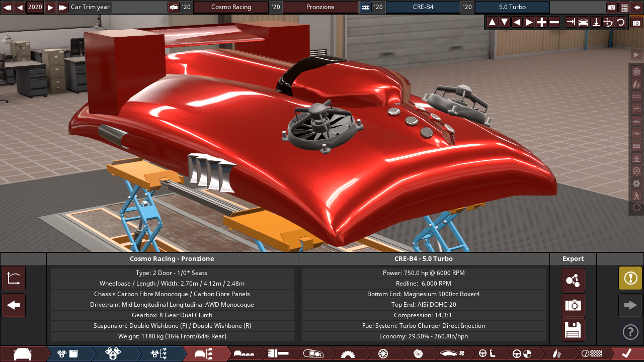
Task: Click the camera export button under Export
Action: pyautogui.click(x=573, y=305)
